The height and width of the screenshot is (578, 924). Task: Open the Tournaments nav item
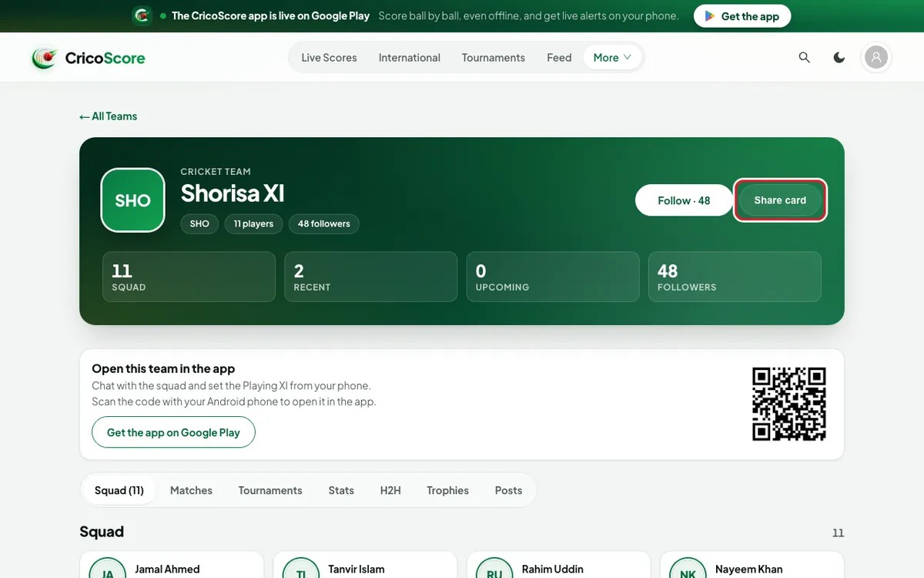tap(494, 58)
